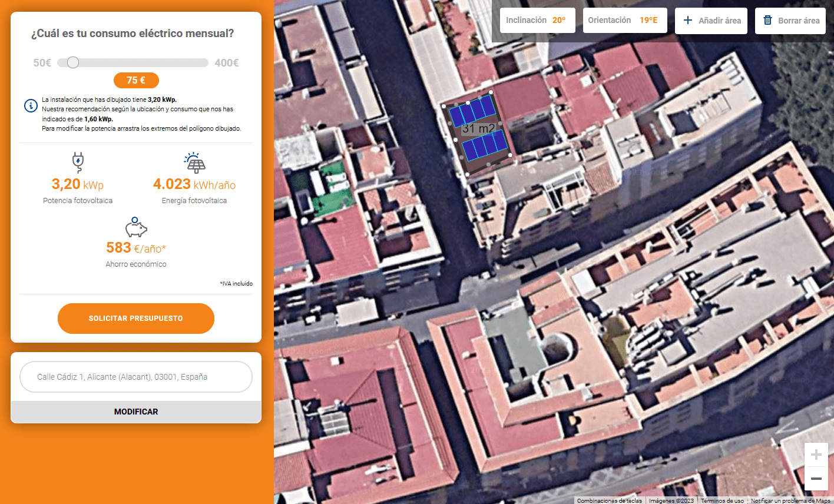This screenshot has width=834, height=504.
Task: Click the address field Calle Cádiz 1
Action: pos(136,377)
